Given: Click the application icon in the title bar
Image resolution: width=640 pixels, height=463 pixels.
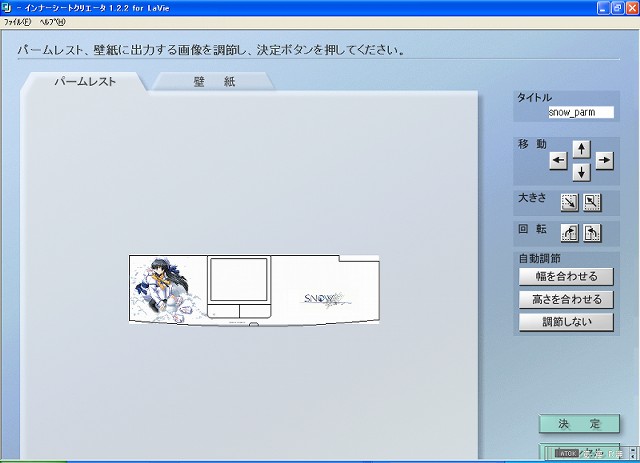Looking at the screenshot, I should point(7,8).
